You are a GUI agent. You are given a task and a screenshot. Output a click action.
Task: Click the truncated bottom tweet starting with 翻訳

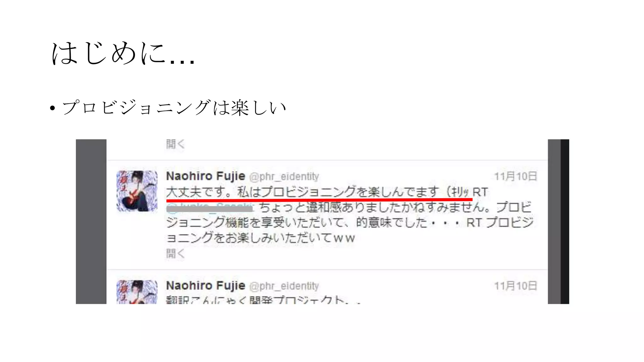[263, 299]
